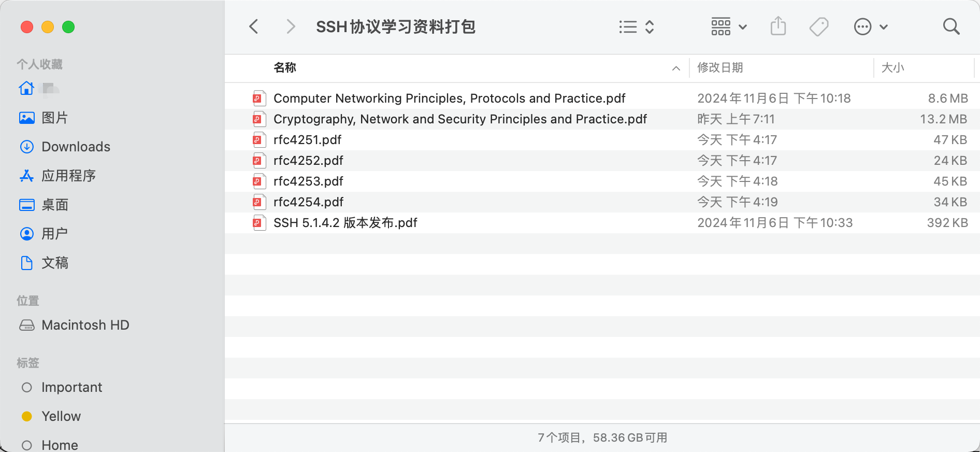980x452 pixels.
Task: Click the 文稿 document icon
Action: 27,263
